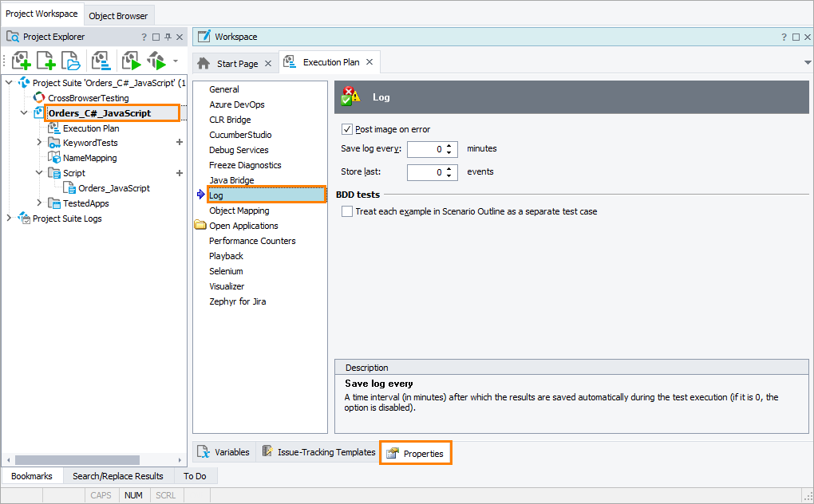
Task: Click the Save log every minutes field
Action: click(x=425, y=149)
